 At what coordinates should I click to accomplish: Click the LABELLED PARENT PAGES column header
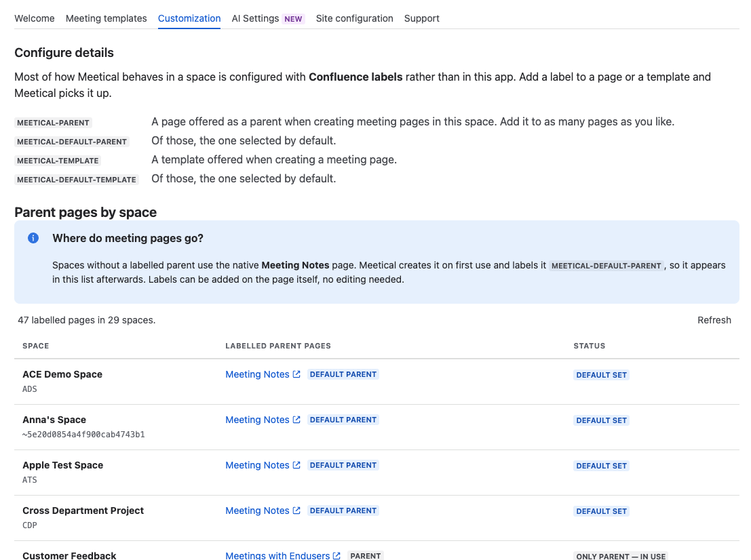(x=277, y=346)
